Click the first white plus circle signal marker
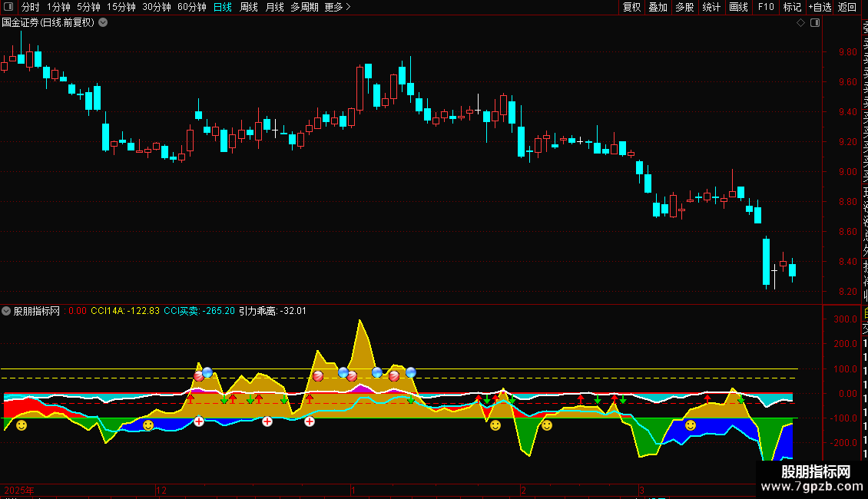The width and height of the screenshot is (868, 499). [x=199, y=421]
